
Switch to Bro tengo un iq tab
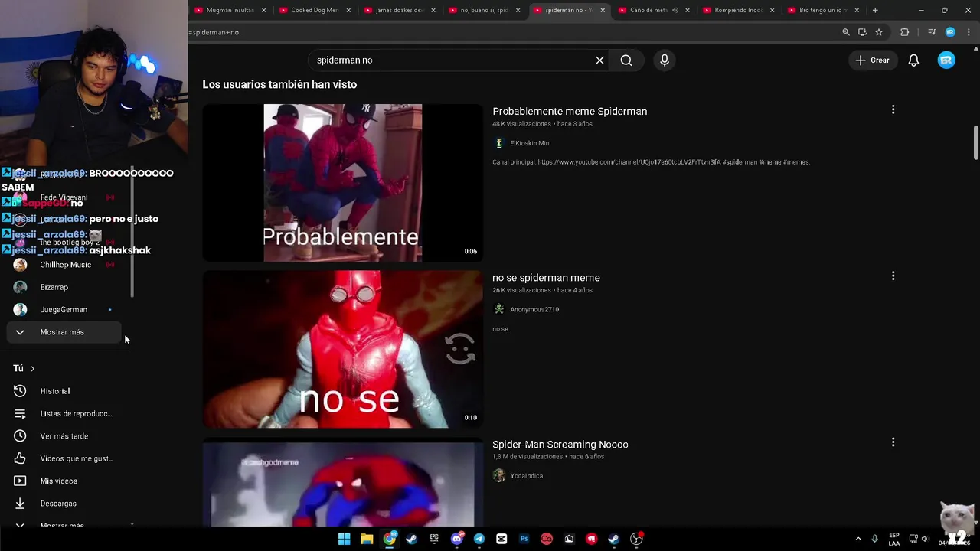click(822, 10)
